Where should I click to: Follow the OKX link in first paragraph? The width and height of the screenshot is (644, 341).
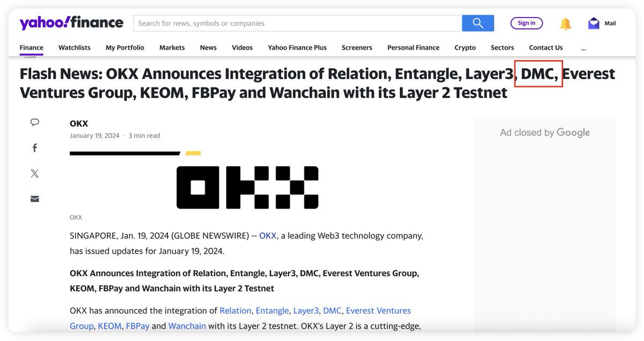(x=268, y=235)
